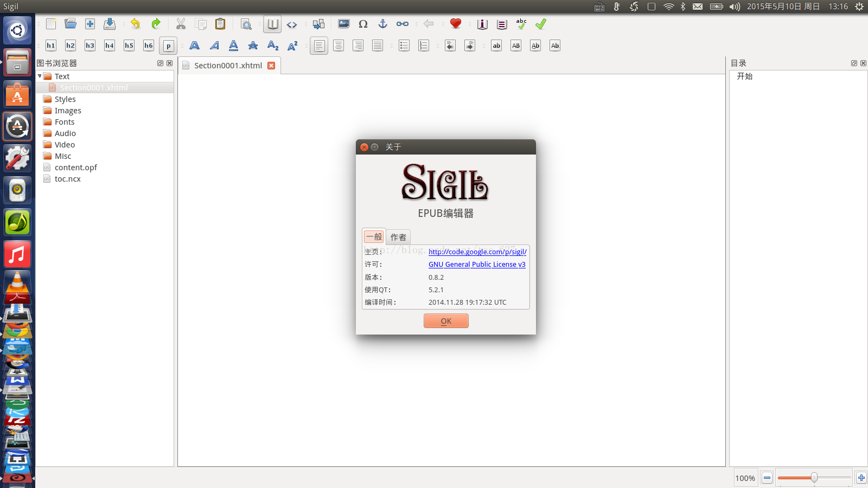Toggle underline text formatting
868x488 pixels.
tap(234, 46)
